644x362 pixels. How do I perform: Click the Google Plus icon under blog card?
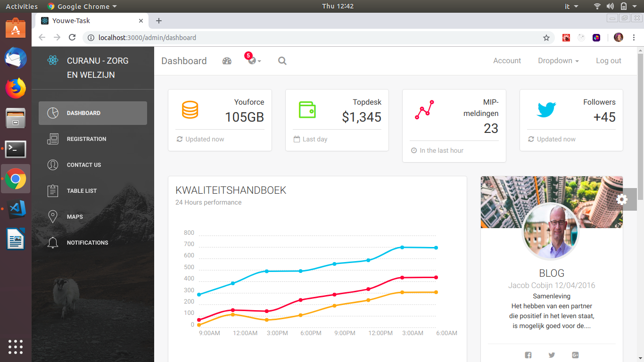(x=575, y=355)
